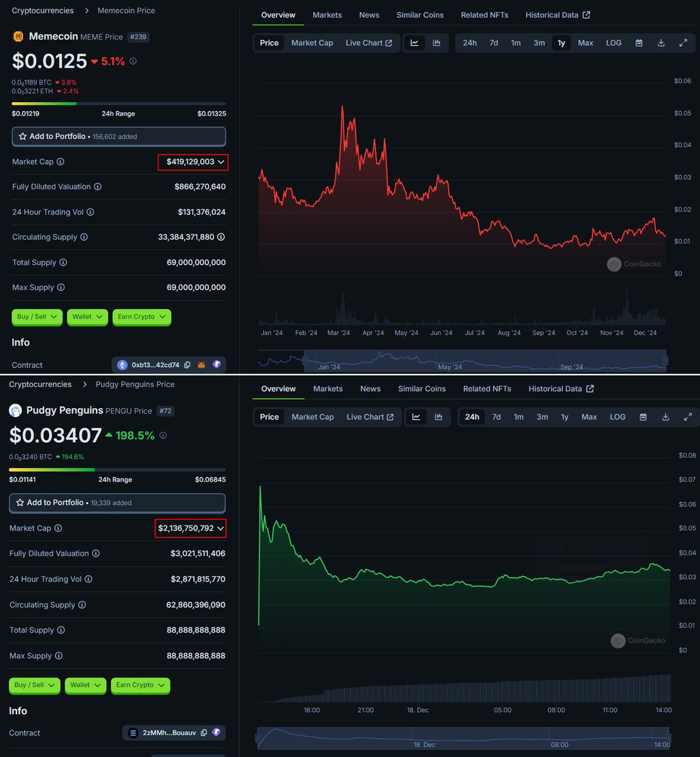This screenshot has height=757, width=700.
Task: Click info icon beside Memecoin Max Supply
Action: 61,288
